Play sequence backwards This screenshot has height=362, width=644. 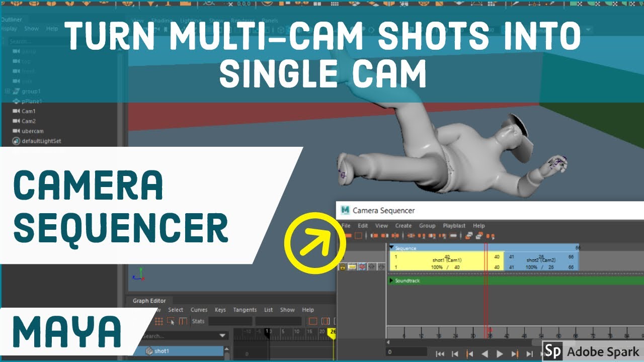(x=485, y=354)
